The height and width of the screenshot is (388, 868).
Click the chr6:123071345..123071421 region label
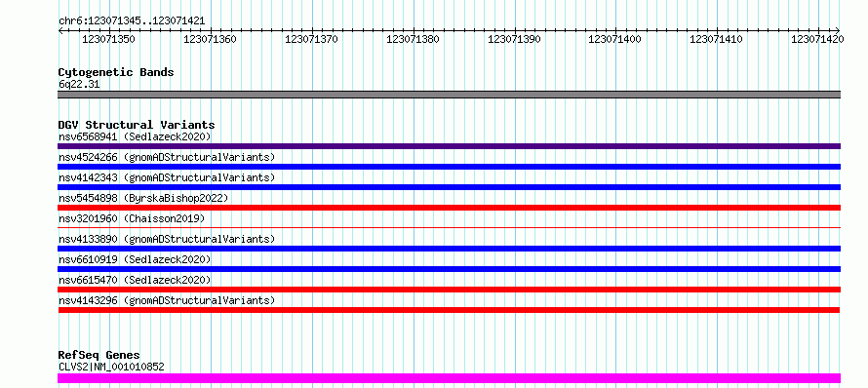click(132, 21)
